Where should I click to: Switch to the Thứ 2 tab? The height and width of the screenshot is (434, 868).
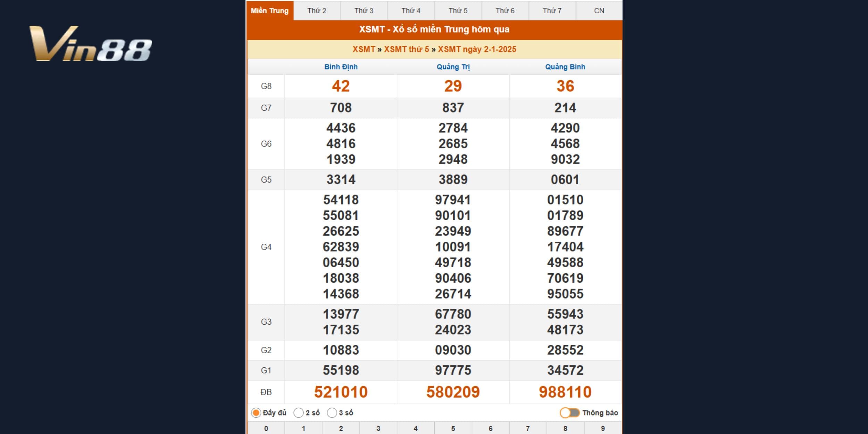pyautogui.click(x=317, y=11)
